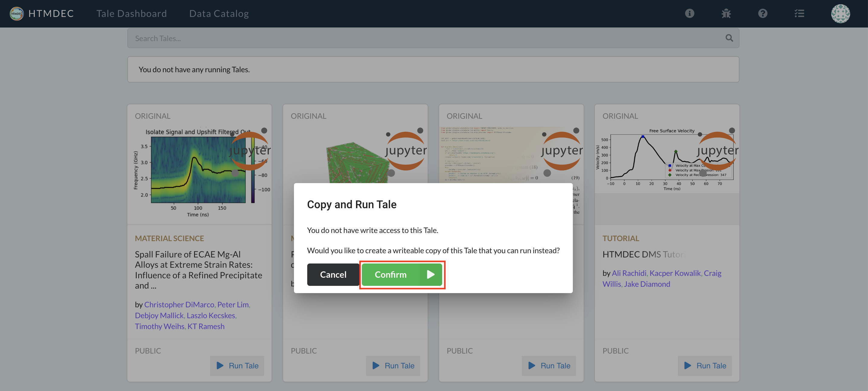Click the search magnifier icon
Screen dimensions: 868x391
729,38
